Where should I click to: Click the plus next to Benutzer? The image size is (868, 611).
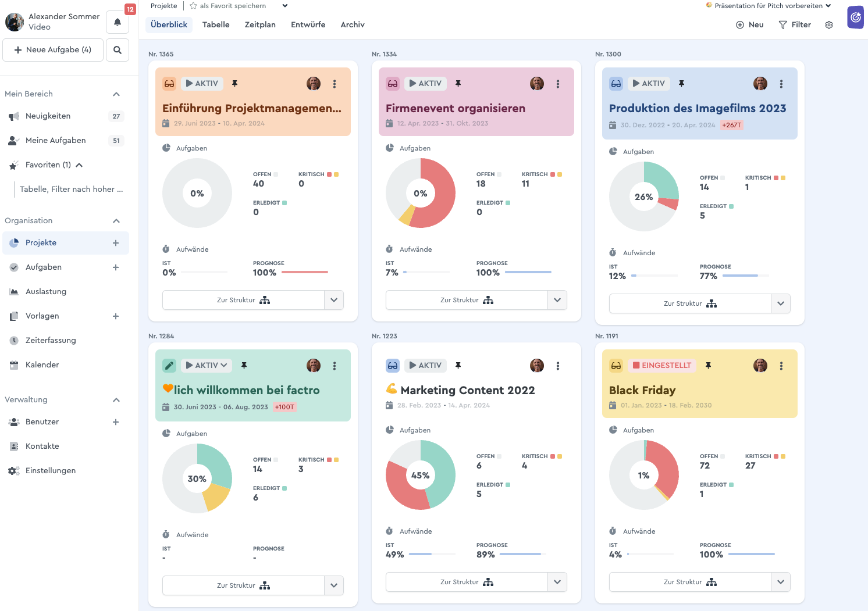pos(116,422)
